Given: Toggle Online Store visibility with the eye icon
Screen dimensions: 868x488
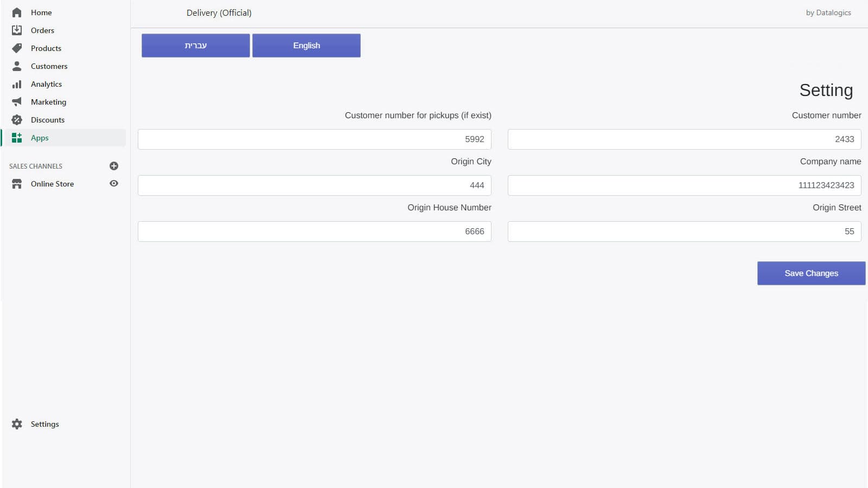Looking at the screenshot, I should tap(113, 183).
